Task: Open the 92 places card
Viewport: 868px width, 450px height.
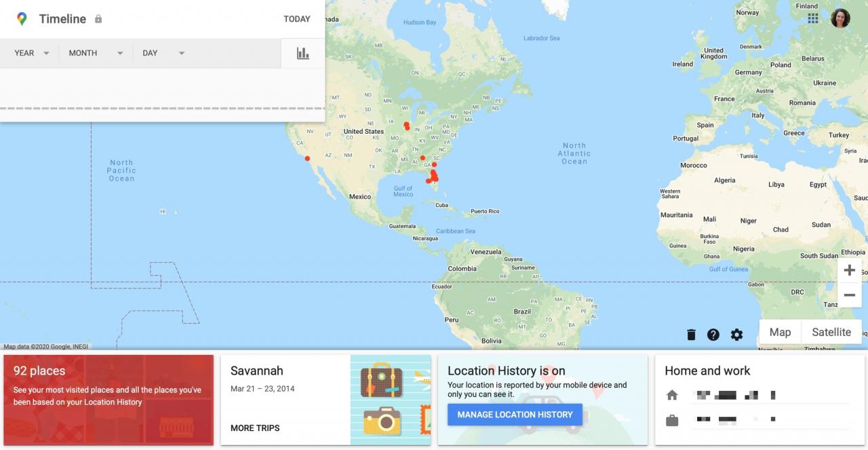Action: pos(108,400)
